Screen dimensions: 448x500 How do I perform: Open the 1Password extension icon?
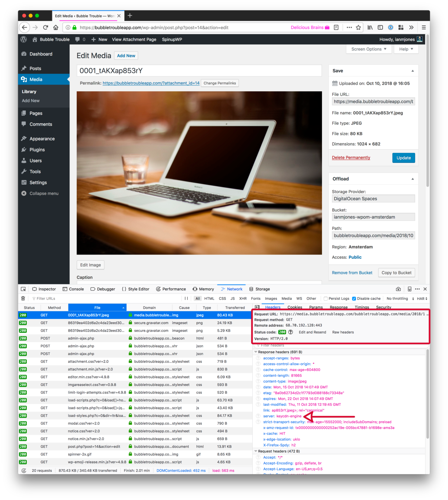[x=391, y=28]
